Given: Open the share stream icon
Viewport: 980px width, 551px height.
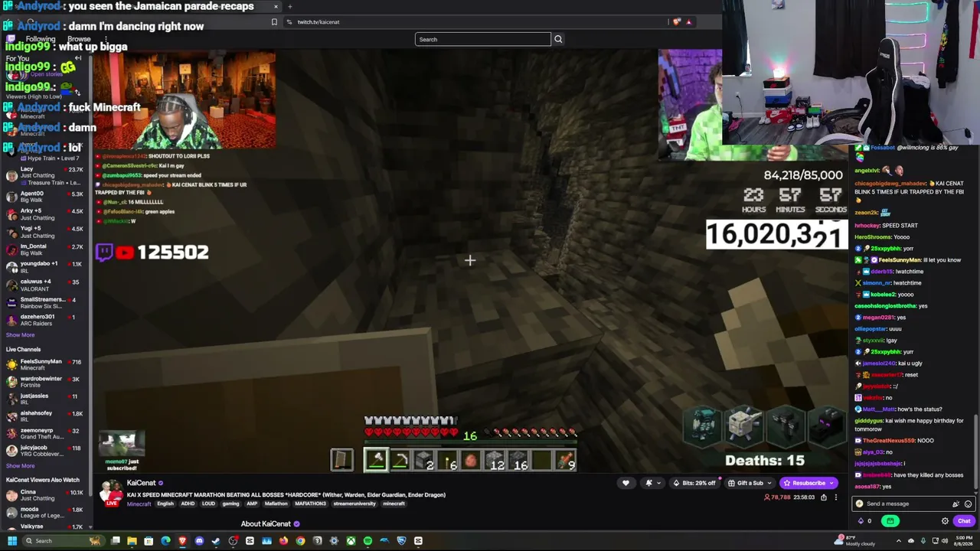Looking at the screenshot, I should [x=824, y=497].
